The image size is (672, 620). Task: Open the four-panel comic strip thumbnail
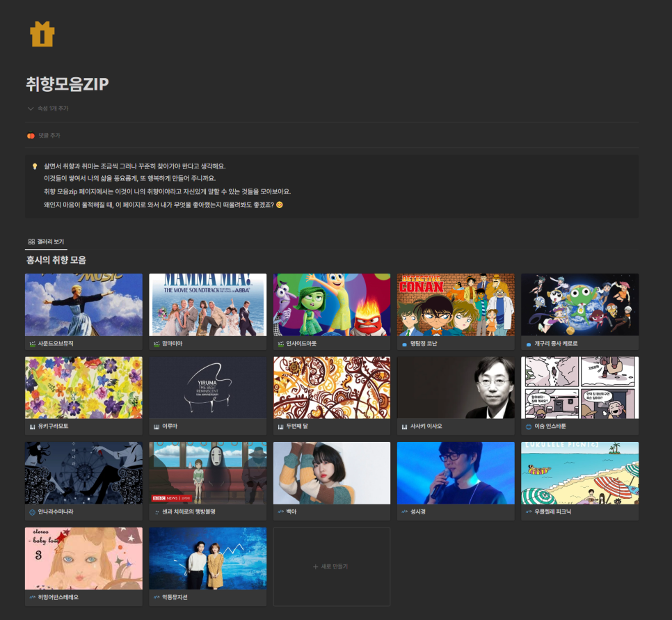pyautogui.click(x=580, y=388)
